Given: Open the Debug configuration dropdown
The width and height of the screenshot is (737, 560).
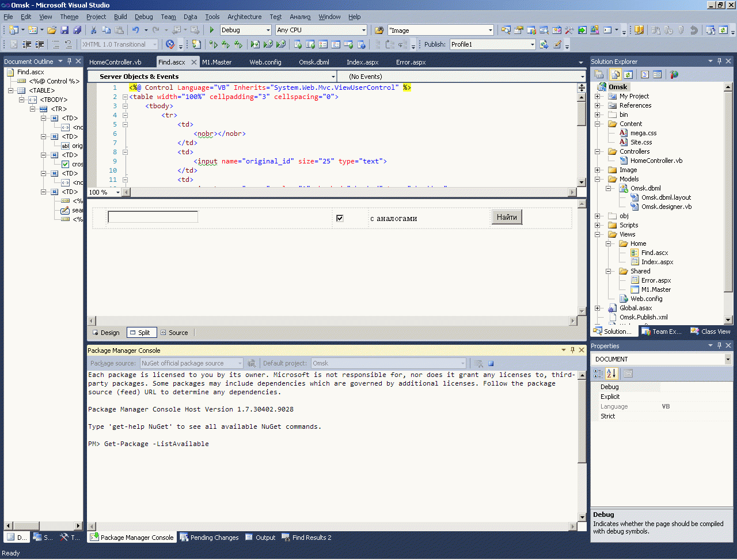Looking at the screenshot, I should [268, 30].
